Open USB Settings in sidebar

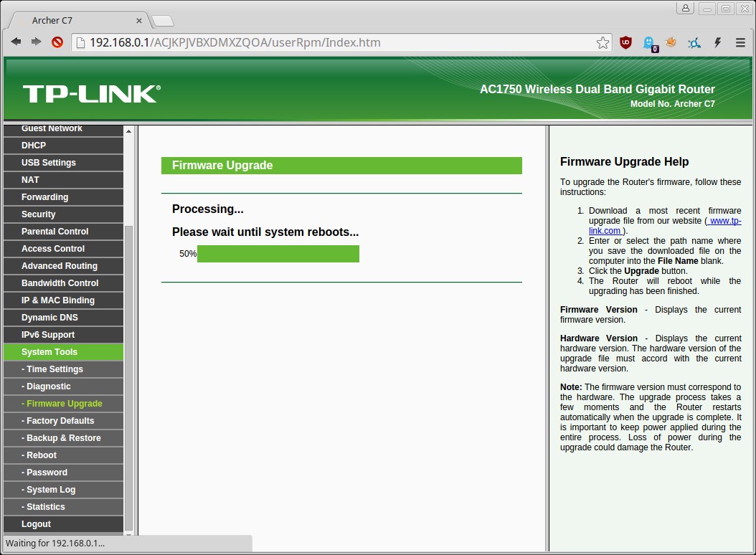(x=64, y=163)
